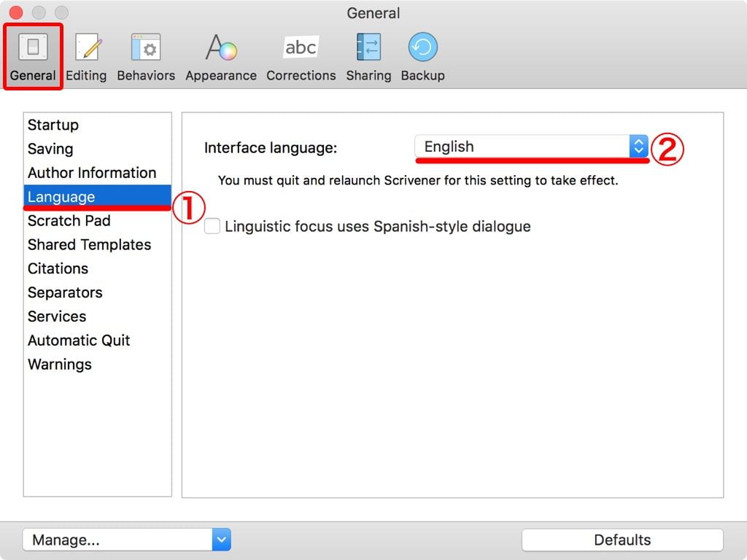747x560 pixels.
Task: Open the Backup preferences pane
Action: (x=422, y=57)
